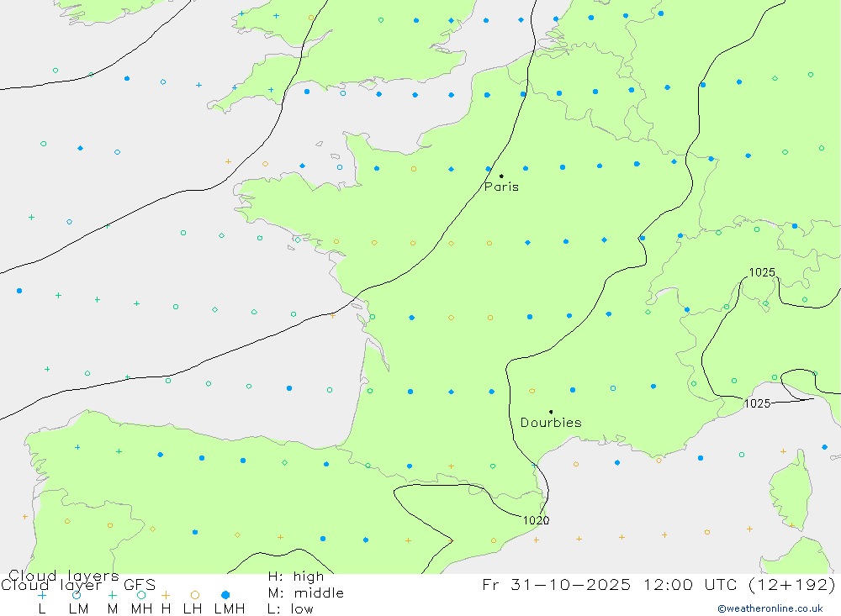Viewport: 841px width, 616px height.
Task: Click the 'LMH' legend label text
Action: pos(230,609)
